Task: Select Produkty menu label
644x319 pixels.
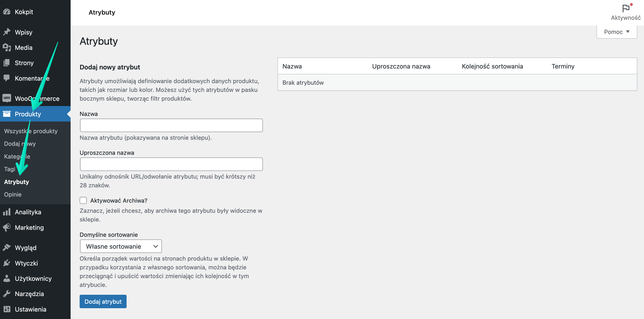Action: pos(28,114)
